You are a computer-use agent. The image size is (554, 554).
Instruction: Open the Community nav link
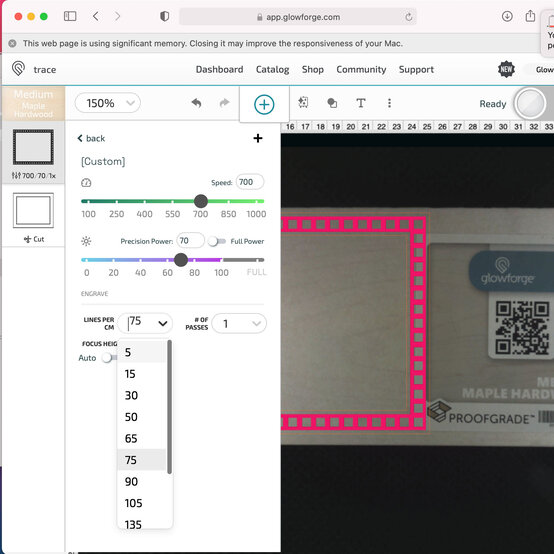click(361, 69)
